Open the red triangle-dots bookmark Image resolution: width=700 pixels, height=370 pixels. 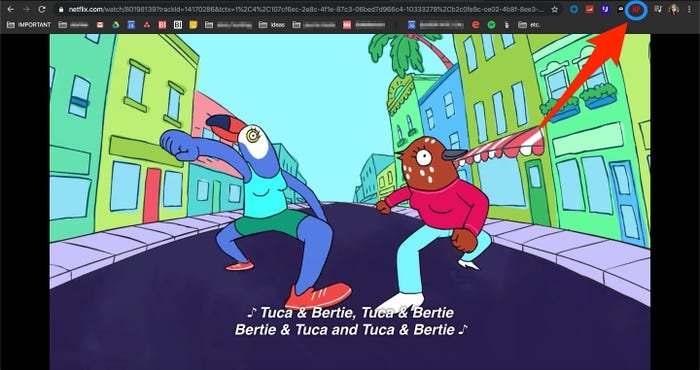(147, 25)
